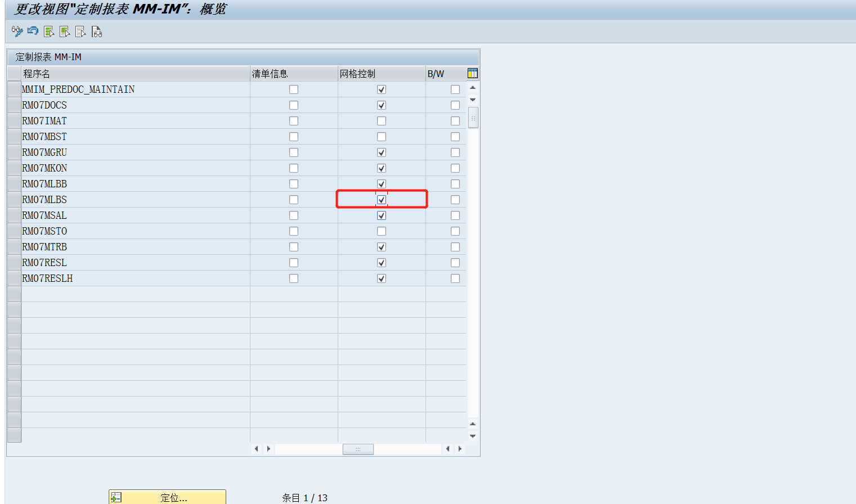Enable 网格控制 for RM07MSTO

[381, 231]
